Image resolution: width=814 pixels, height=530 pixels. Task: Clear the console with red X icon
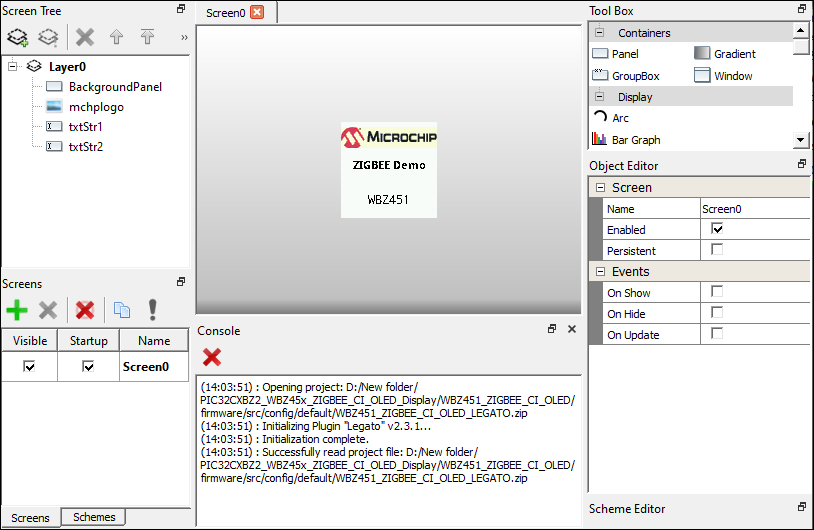[212, 357]
